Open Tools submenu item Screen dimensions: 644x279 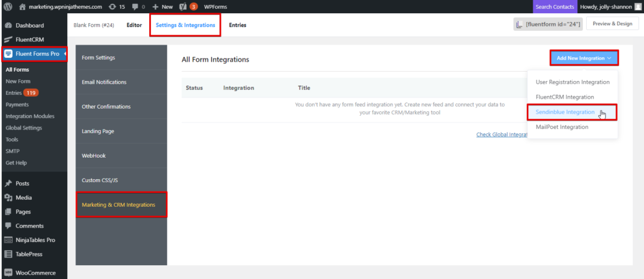point(12,139)
